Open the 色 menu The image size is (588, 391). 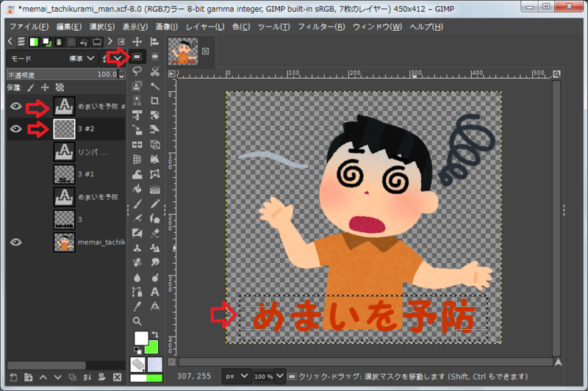click(241, 26)
